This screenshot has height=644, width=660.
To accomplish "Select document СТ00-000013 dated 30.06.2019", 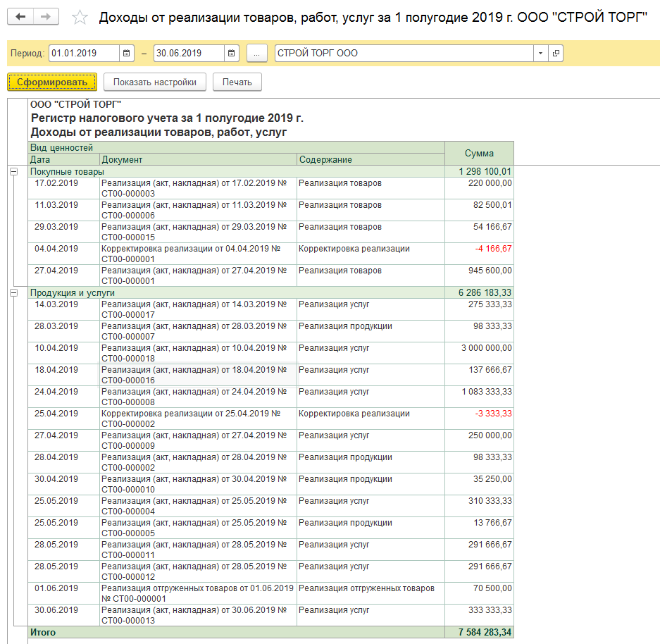I will click(198, 616).
